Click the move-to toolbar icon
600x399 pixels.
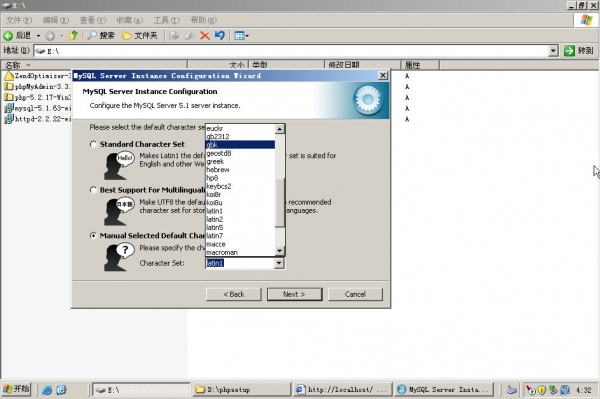click(174, 36)
